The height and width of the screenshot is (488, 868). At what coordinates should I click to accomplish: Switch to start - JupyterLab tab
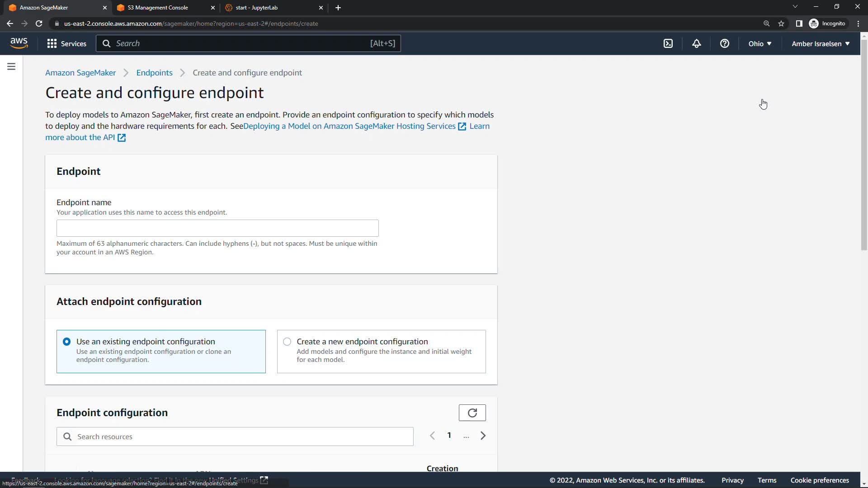(x=256, y=8)
